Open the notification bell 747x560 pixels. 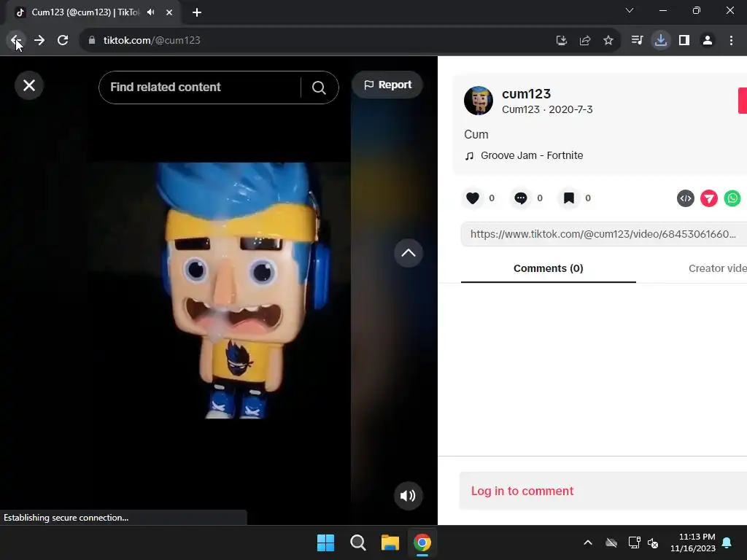pyautogui.click(x=727, y=542)
